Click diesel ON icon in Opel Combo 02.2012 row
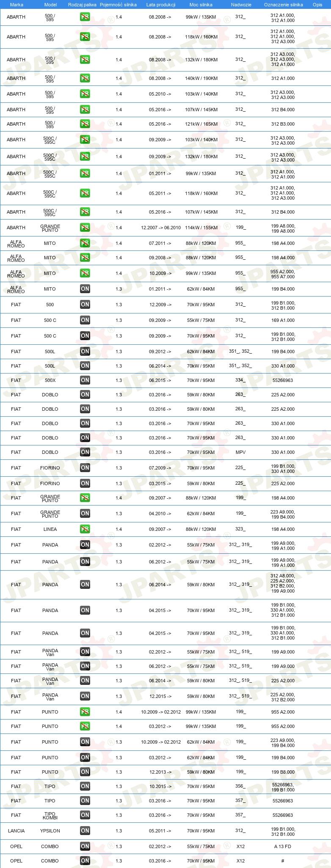 [85, 846]
